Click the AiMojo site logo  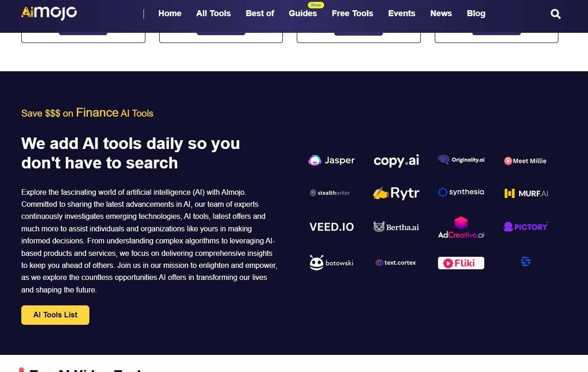[x=49, y=13]
